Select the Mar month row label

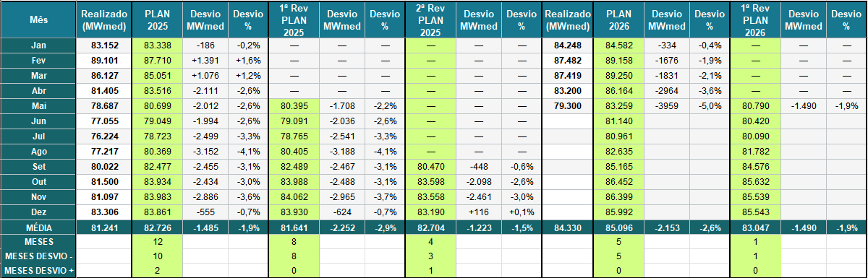coord(39,75)
